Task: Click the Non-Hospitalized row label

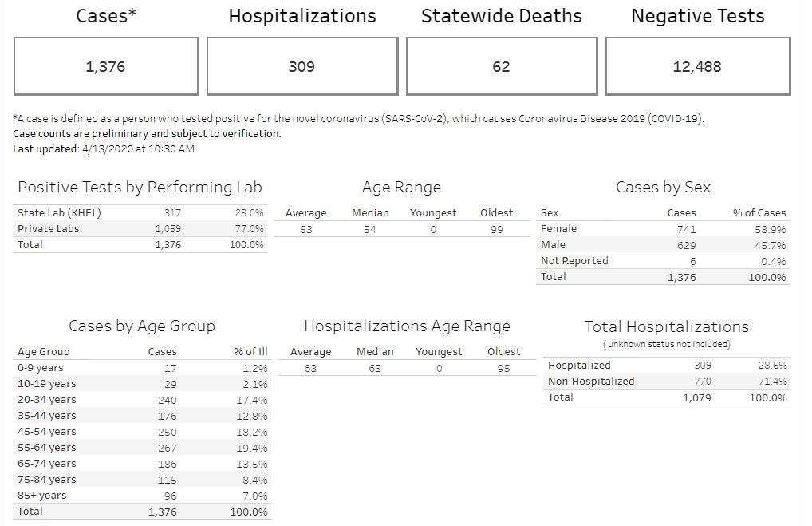Action: click(591, 382)
